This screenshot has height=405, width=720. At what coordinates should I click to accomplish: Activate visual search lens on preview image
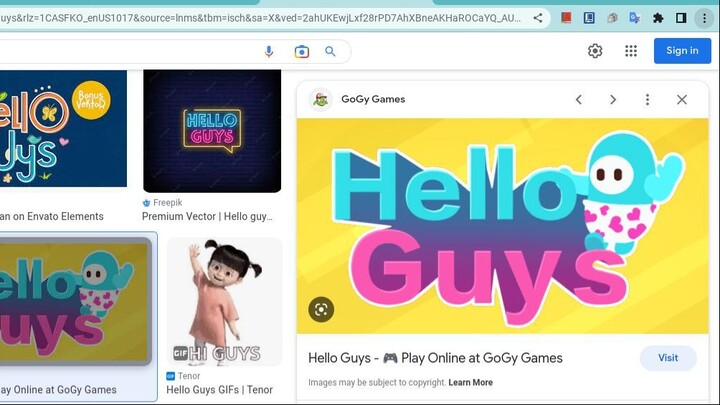pyautogui.click(x=321, y=309)
